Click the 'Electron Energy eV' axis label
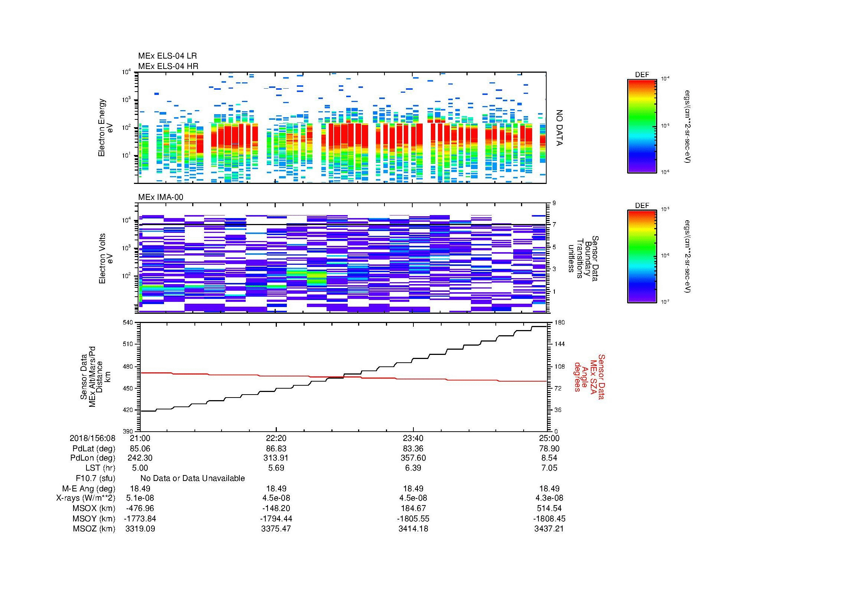Viewport: 868px width, 613px height. (106, 128)
